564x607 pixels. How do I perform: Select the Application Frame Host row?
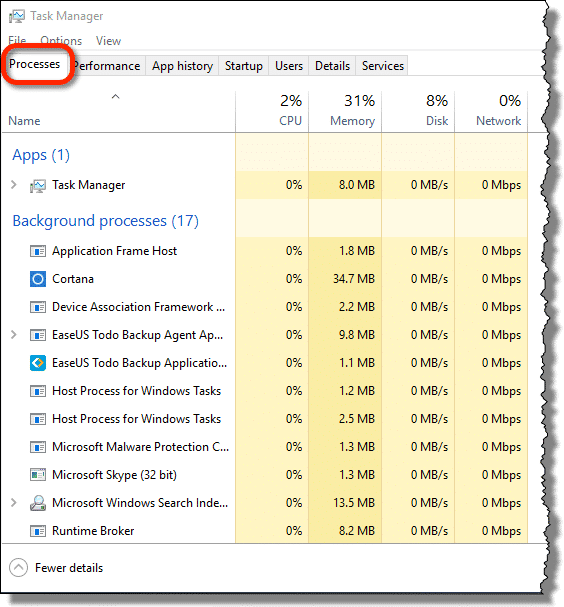265,251
